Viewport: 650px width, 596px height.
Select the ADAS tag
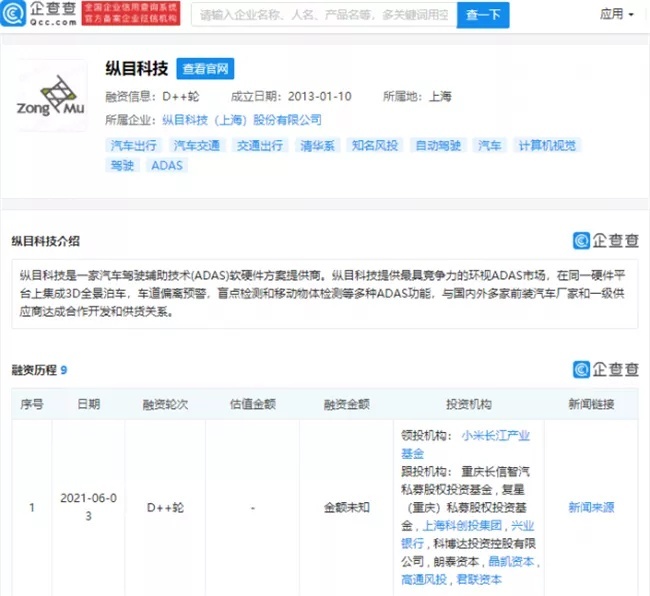pyautogui.click(x=167, y=165)
